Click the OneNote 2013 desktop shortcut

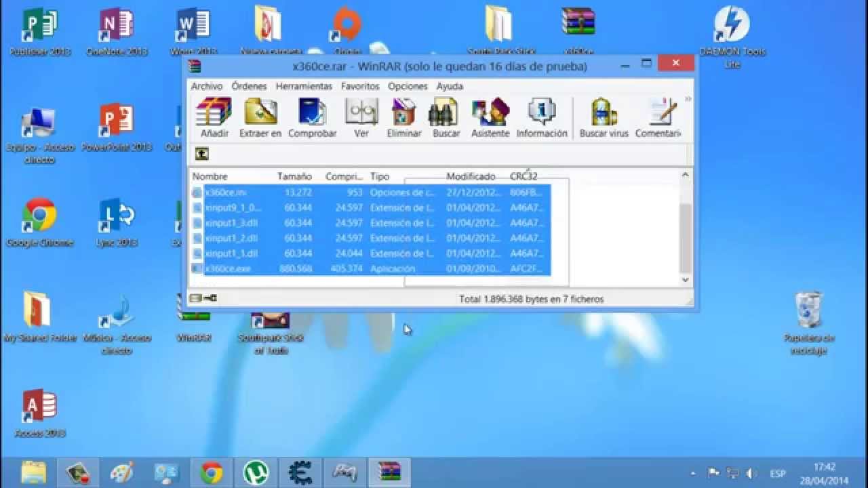click(116, 31)
